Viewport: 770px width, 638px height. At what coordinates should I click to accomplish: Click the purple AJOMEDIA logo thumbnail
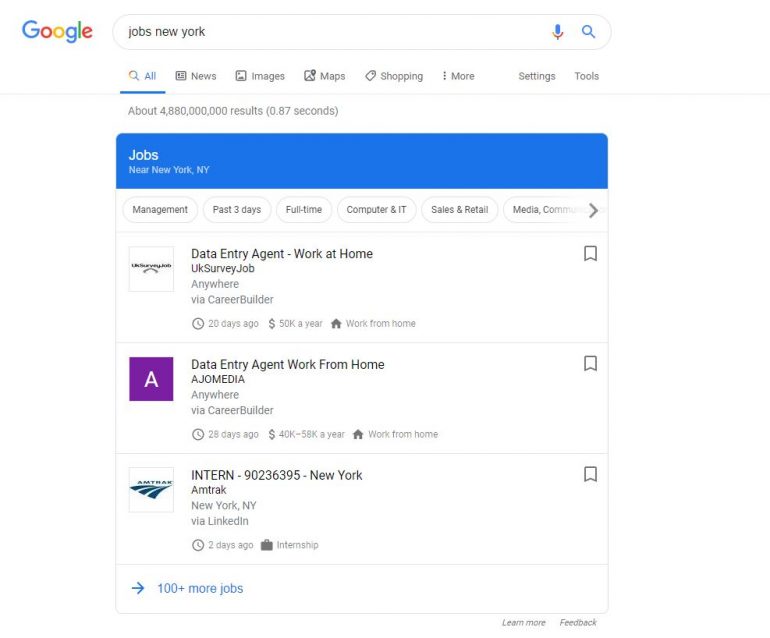click(151, 379)
